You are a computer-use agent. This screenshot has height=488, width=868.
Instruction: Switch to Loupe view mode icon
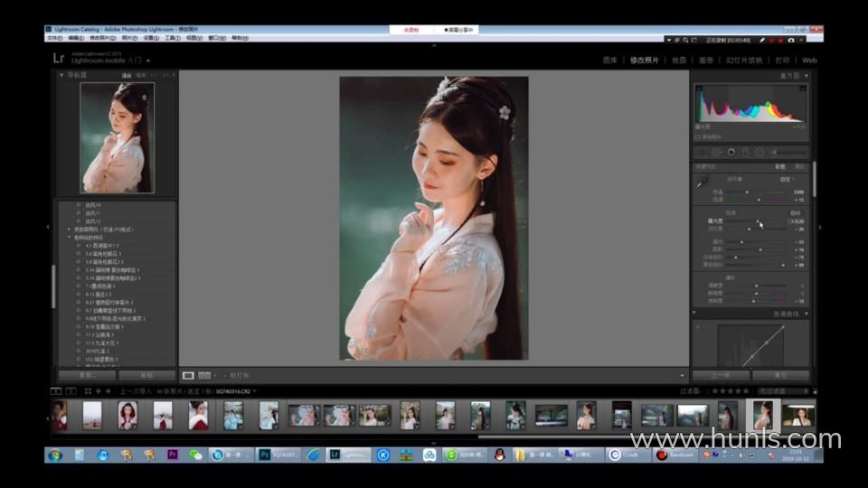tap(188, 375)
